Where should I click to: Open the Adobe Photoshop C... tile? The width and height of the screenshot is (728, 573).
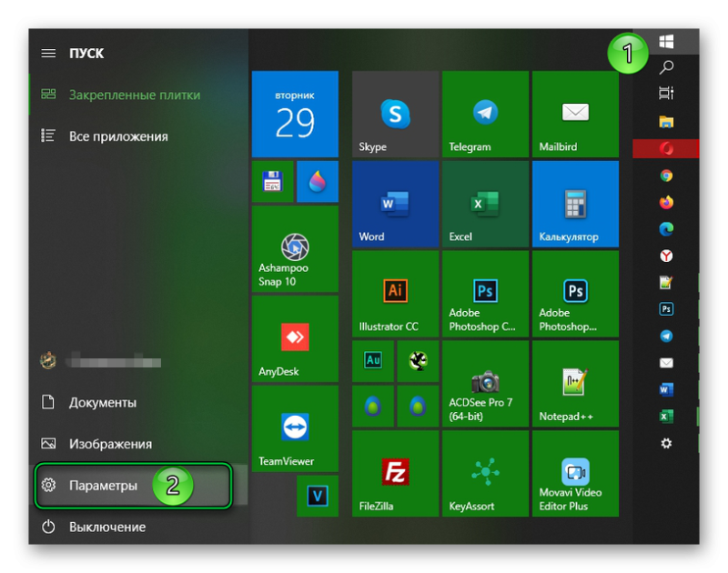[x=486, y=294]
